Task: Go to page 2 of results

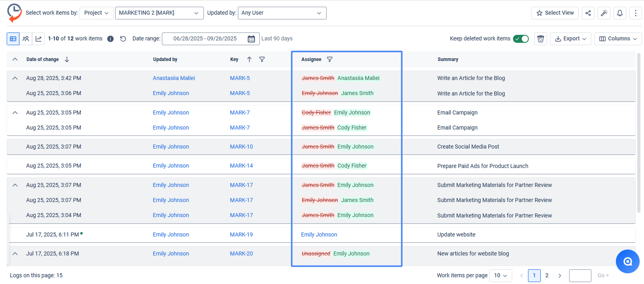Action: coord(547,275)
